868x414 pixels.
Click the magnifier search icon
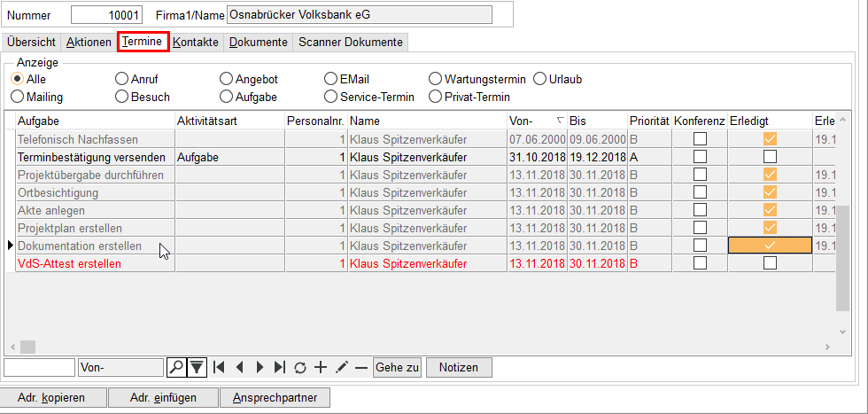click(x=175, y=367)
